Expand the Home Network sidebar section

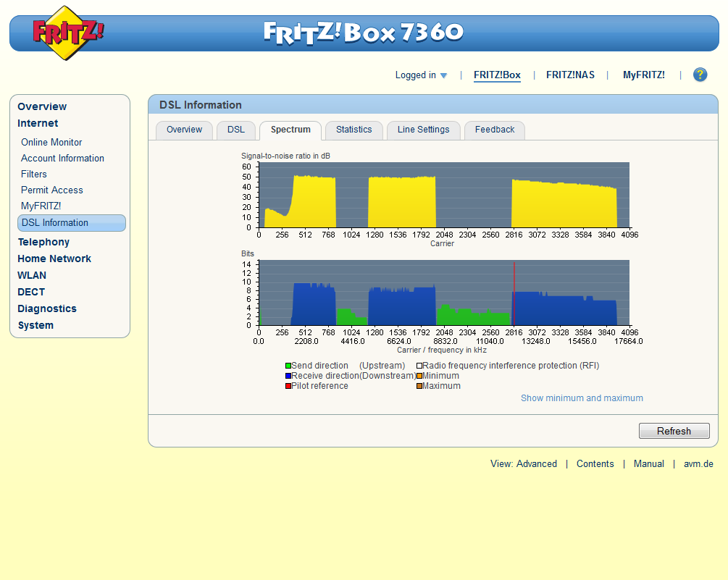tap(54, 259)
